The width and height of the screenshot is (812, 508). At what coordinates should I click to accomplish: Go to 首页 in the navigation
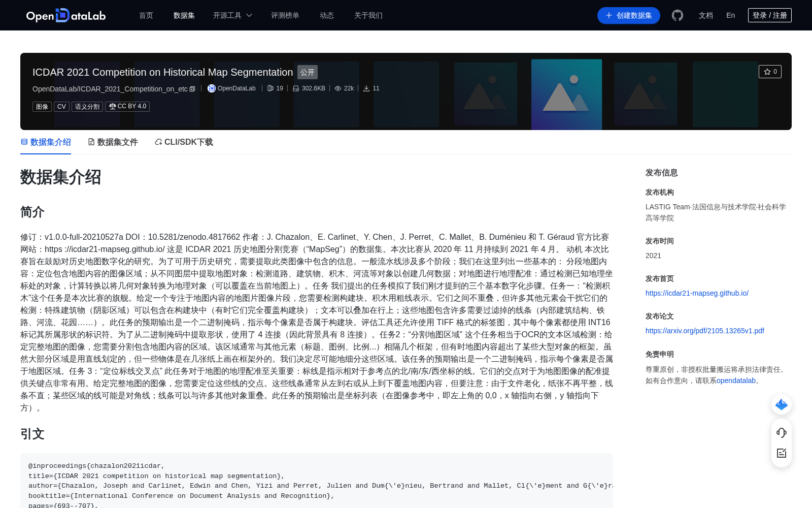coord(146,15)
